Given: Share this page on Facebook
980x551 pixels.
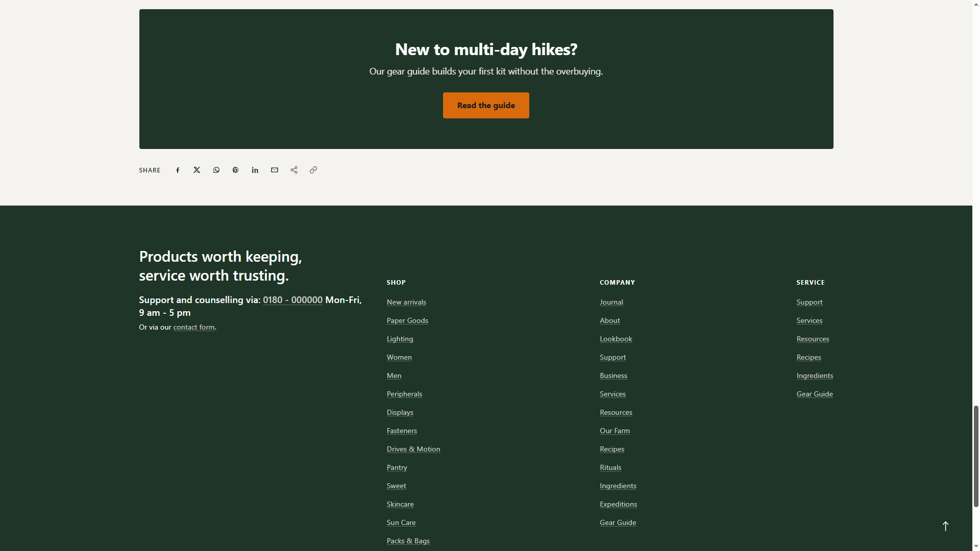Looking at the screenshot, I should point(178,170).
